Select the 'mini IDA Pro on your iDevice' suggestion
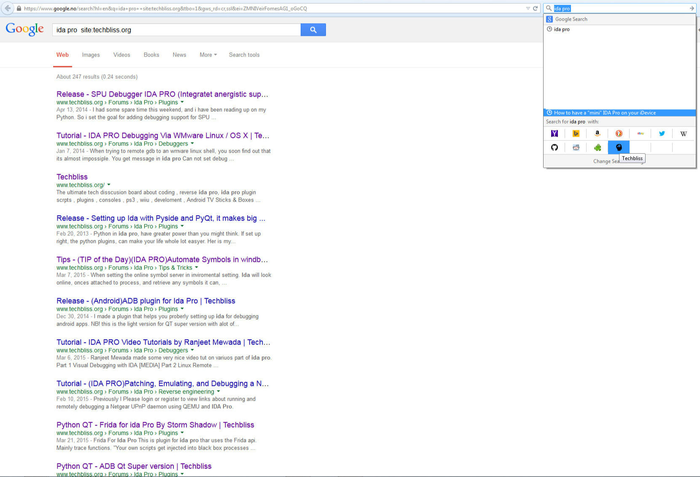Viewport: 700px width, 477px height. pyautogui.click(x=619, y=113)
